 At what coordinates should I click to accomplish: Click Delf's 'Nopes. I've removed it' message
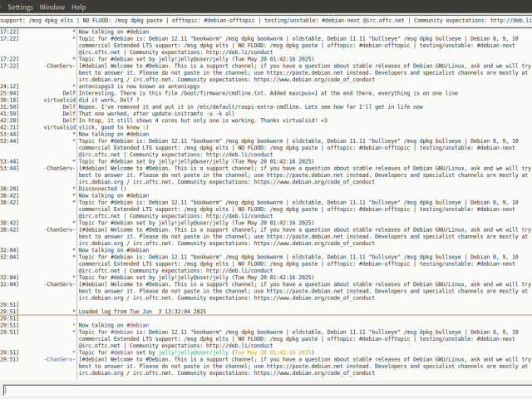click(x=251, y=106)
